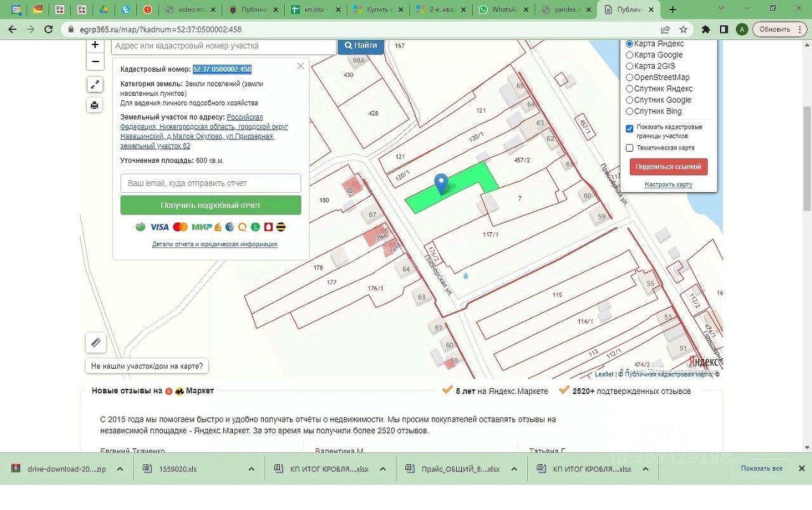The height and width of the screenshot is (510, 812).
Task: Select the highlighted cadastral number text
Action: pyautogui.click(x=222, y=69)
